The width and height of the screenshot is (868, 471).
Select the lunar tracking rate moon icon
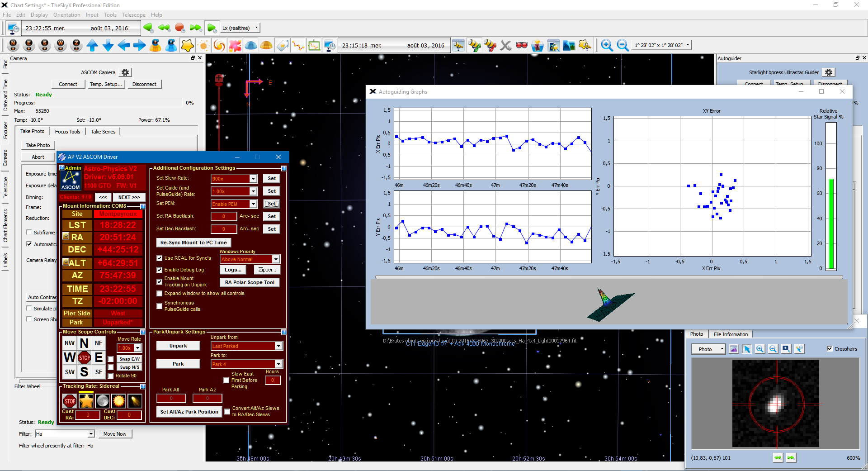[103, 401]
